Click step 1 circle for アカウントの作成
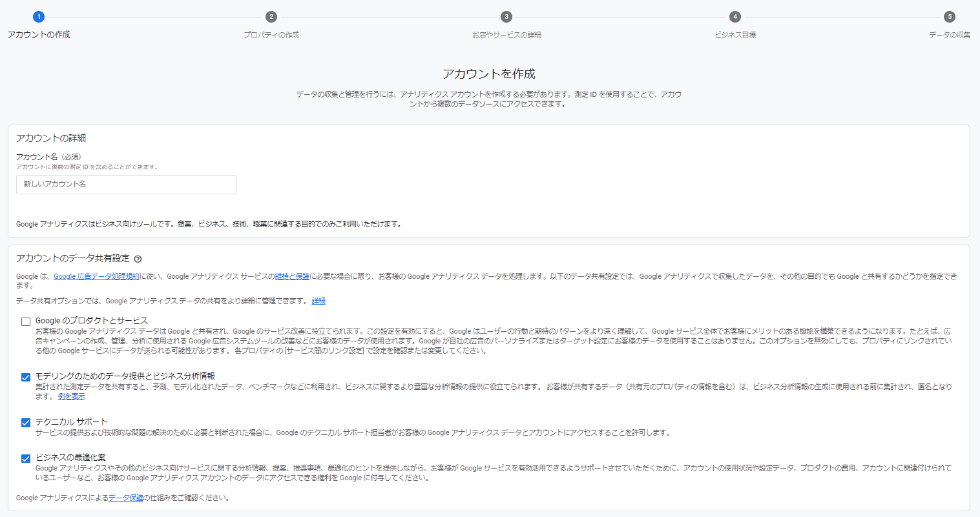980x517 pixels. click(39, 17)
